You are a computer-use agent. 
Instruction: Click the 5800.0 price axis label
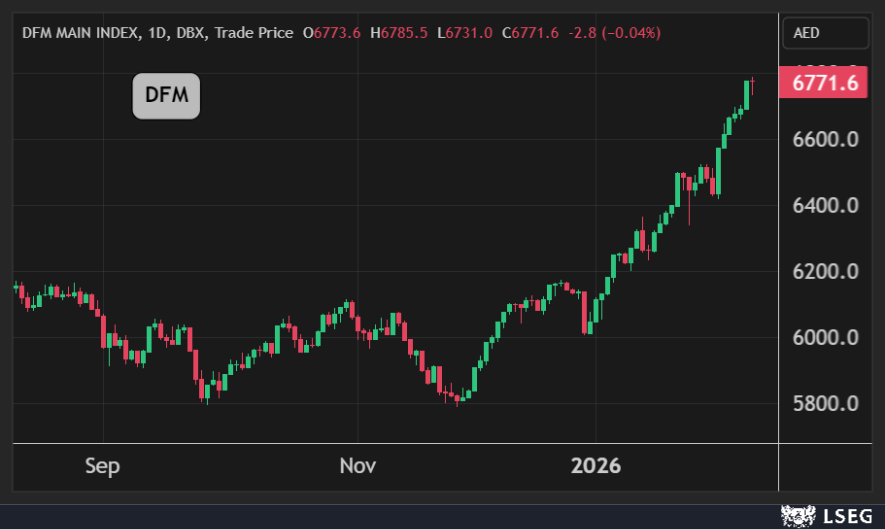(825, 403)
